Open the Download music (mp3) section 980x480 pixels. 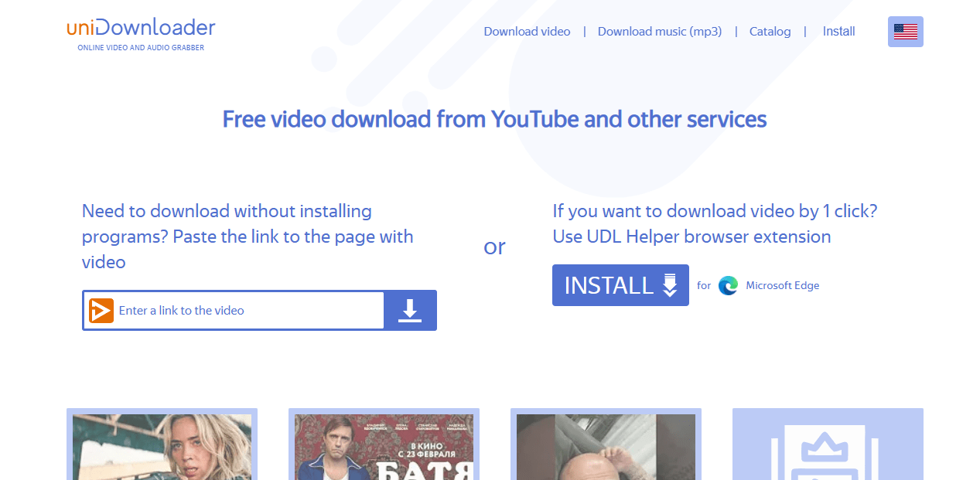[x=659, y=31]
